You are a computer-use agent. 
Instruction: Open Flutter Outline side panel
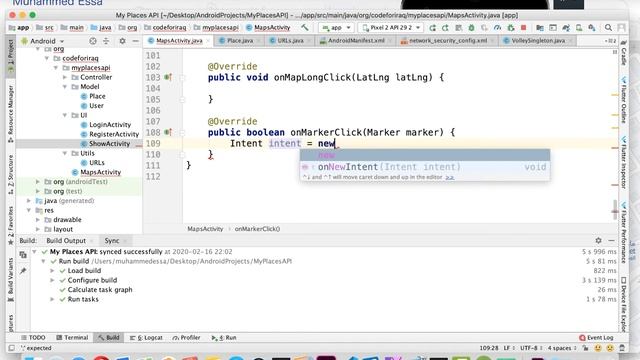pyautogui.click(x=624, y=101)
